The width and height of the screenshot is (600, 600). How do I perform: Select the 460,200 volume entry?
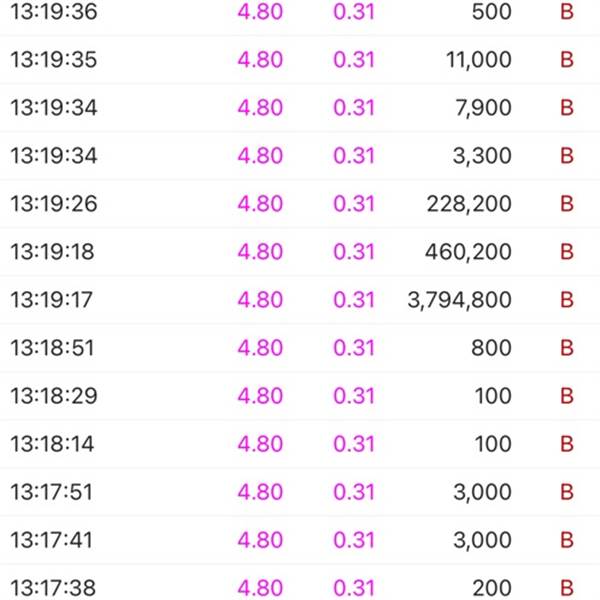[469, 252]
